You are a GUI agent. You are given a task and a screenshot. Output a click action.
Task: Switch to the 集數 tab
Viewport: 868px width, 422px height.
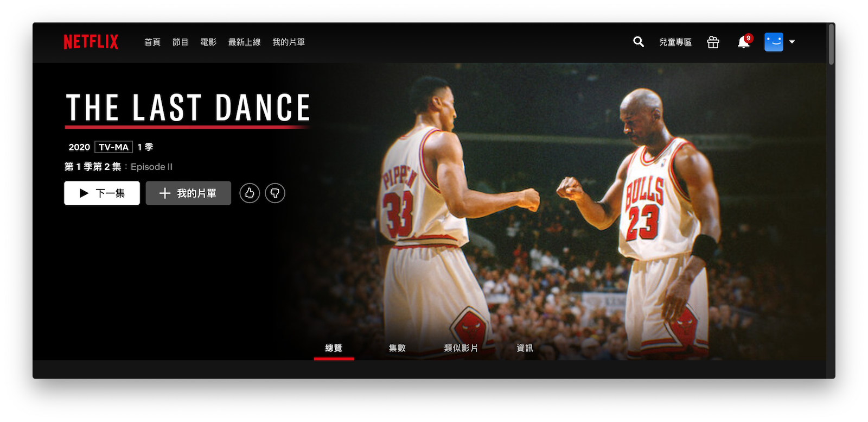[x=397, y=348]
